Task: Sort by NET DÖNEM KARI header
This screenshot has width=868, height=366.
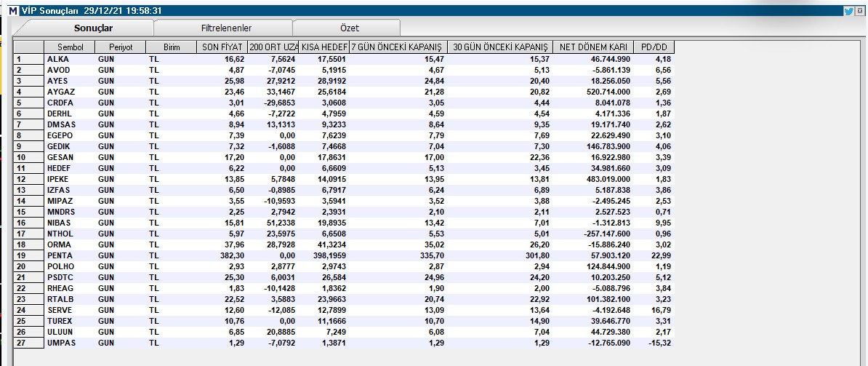Action: coord(593,47)
